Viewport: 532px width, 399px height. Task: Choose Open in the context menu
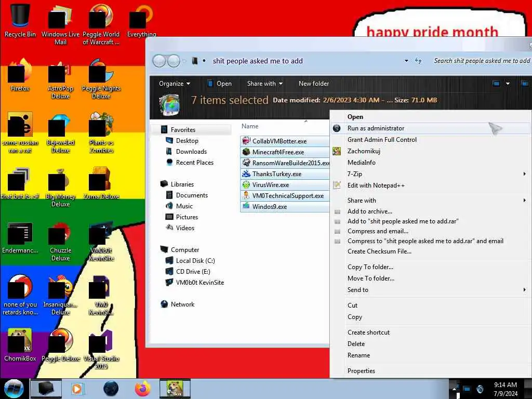pyautogui.click(x=431, y=117)
